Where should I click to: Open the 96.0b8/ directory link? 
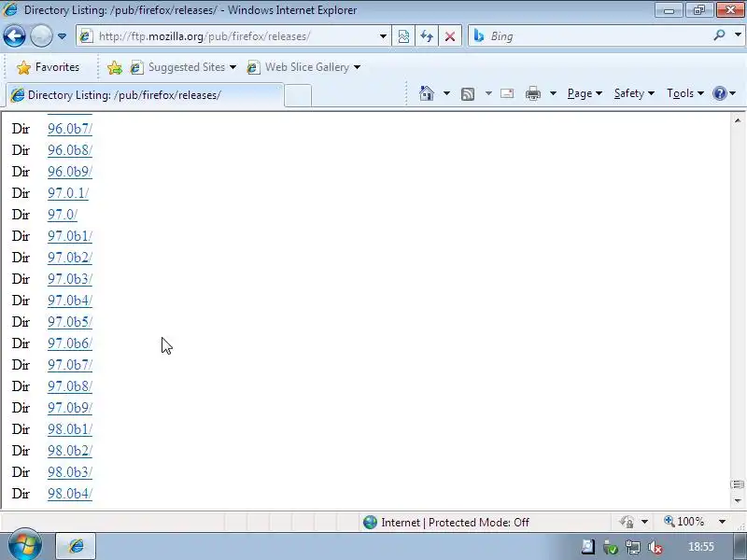69,150
